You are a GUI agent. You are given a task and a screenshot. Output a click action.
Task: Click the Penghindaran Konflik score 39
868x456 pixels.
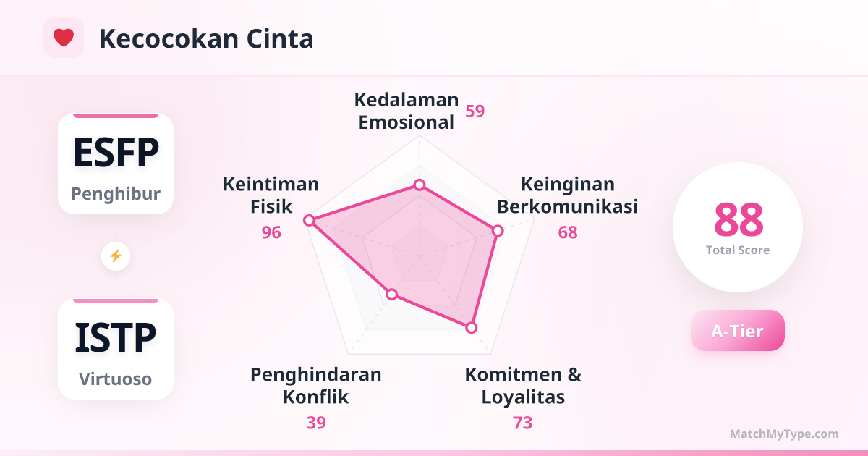pyautogui.click(x=316, y=423)
